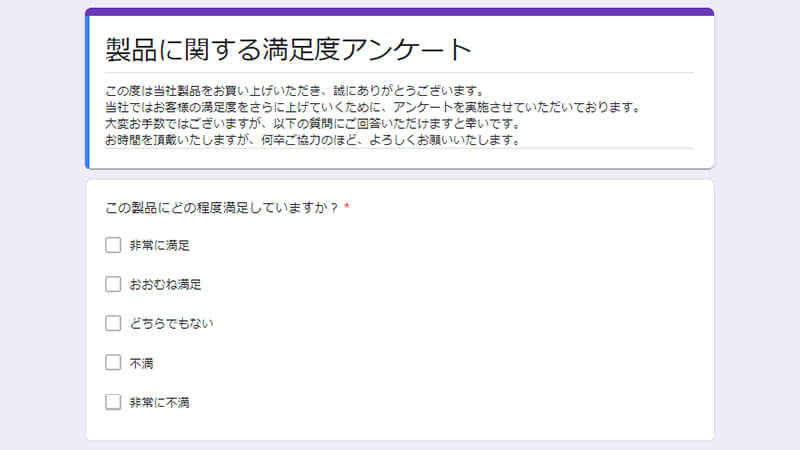Click the どちらでもない option label text
Image resolution: width=800 pixels, height=450 pixels.
(171, 323)
